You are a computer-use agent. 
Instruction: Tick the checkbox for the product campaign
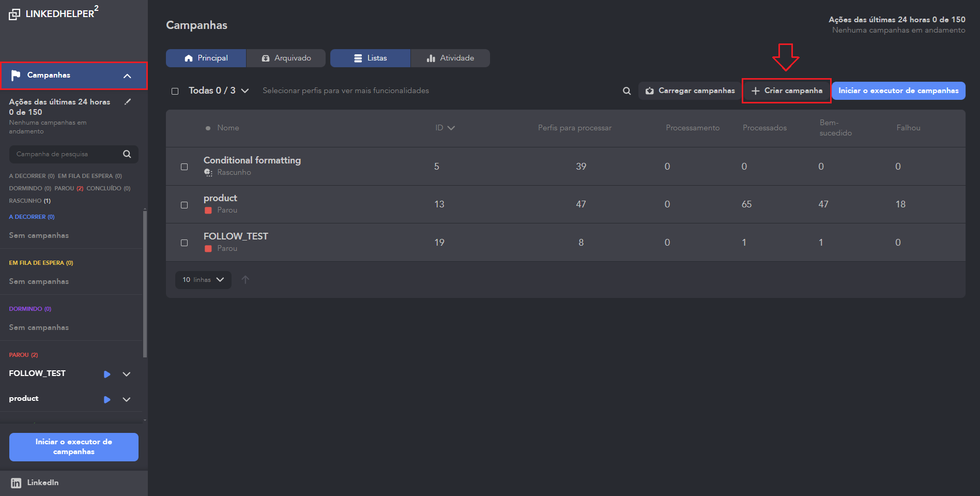[x=184, y=205]
